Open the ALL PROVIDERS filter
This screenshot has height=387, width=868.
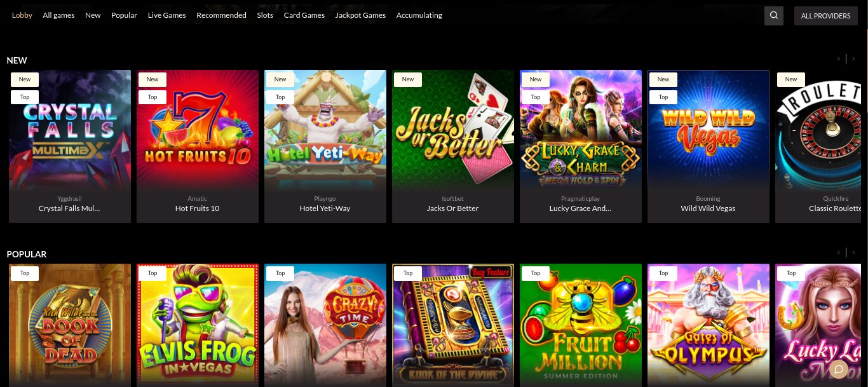coord(825,16)
